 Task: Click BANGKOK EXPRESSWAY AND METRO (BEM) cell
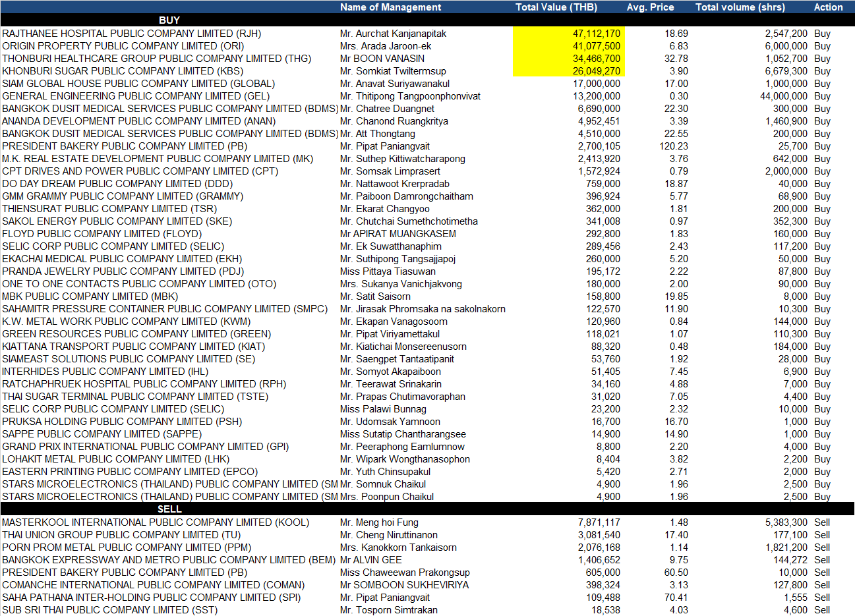169,560
